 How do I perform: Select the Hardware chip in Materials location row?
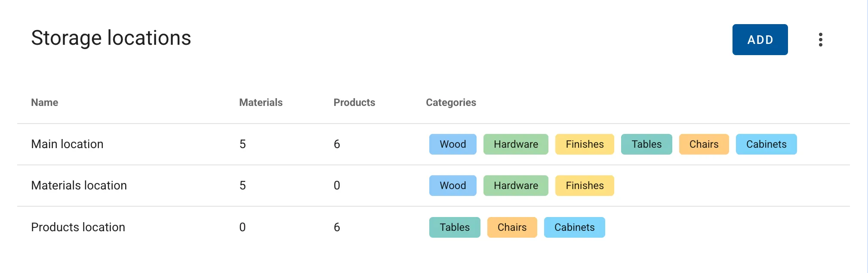[516, 186]
